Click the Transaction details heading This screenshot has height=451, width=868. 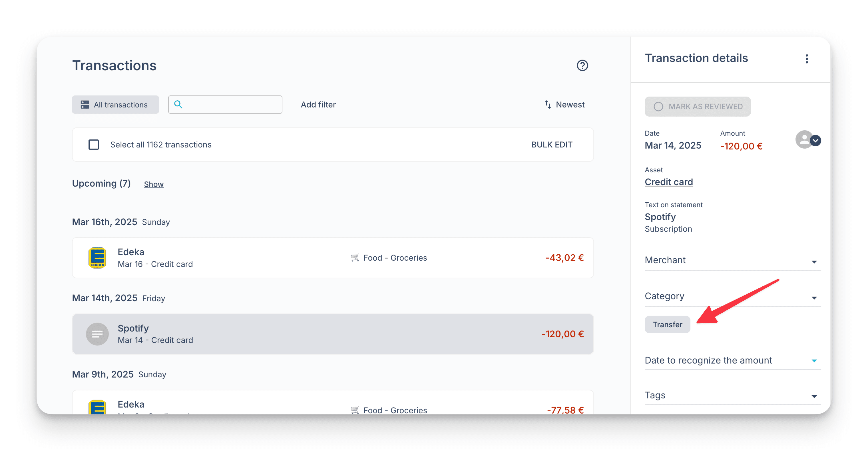click(696, 58)
